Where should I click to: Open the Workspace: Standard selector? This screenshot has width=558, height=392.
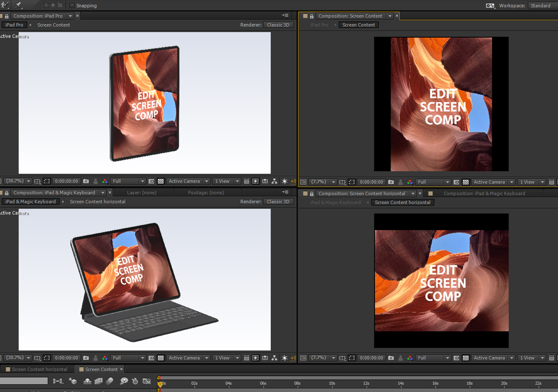[x=541, y=5]
